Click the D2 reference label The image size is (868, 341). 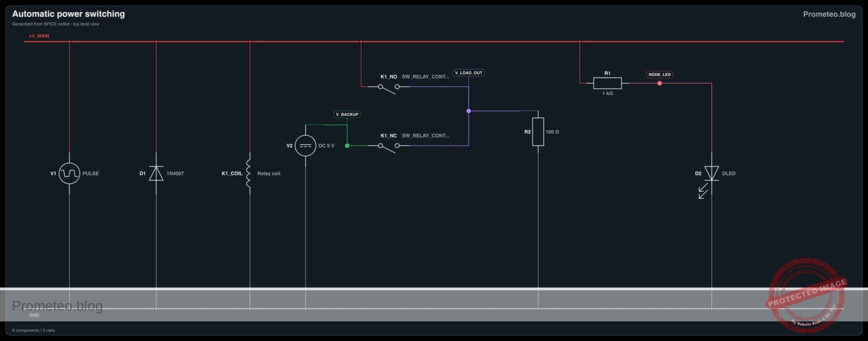[698, 173]
